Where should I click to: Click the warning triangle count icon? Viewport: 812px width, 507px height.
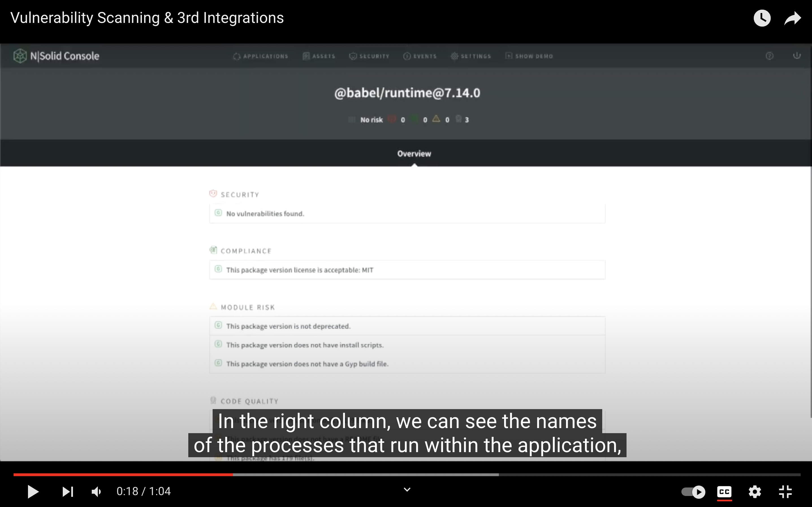coord(436,119)
